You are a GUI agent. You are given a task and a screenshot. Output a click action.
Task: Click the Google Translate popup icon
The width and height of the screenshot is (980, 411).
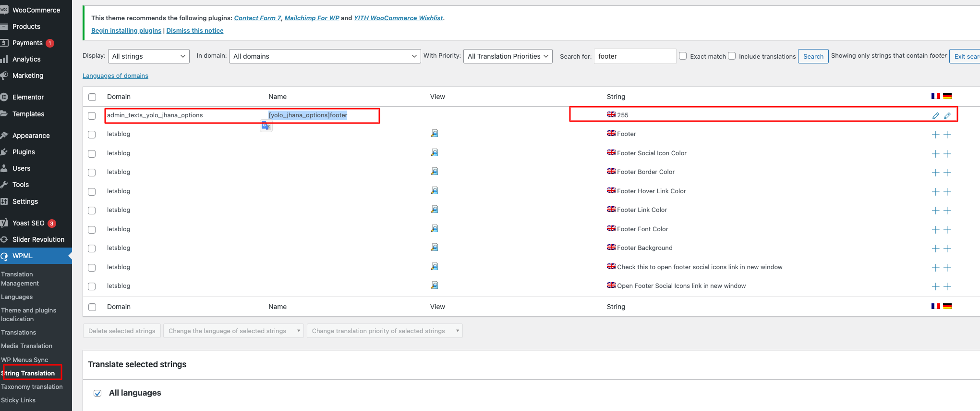pyautogui.click(x=266, y=126)
